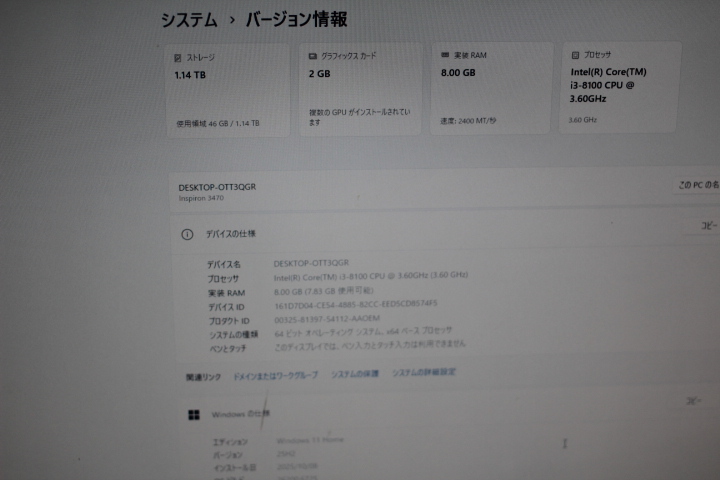This screenshot has width=720, height=480.
Task: Click the Inspiron 3470 model text
Action: coord(201,198)
